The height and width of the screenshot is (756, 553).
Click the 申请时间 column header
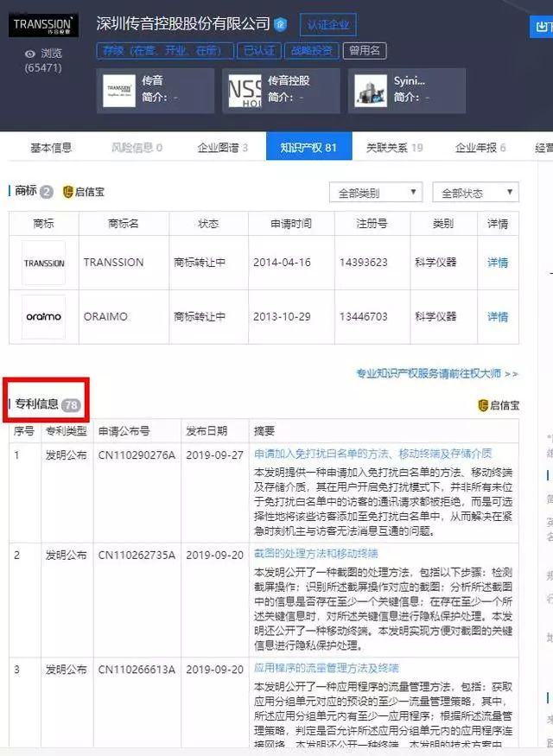point(291,224)
